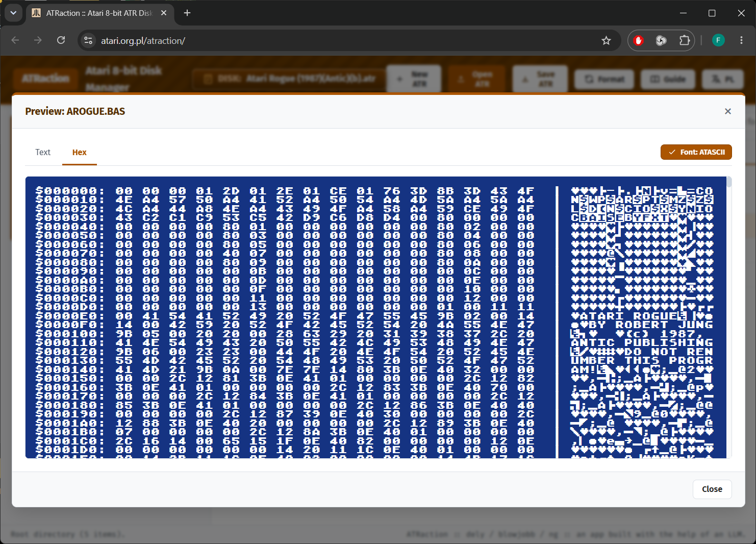Click the Close button in dialog footer
The width and height of the screenshot is (756, 544).
712,489
